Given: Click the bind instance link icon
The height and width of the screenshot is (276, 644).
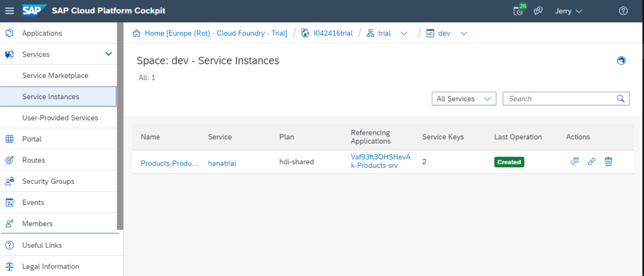Looking at the screenshot, I should coord(591,162).
